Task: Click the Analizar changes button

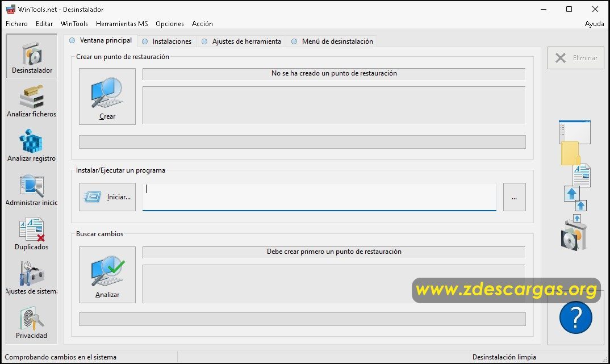Action: (x=107, y=274)
